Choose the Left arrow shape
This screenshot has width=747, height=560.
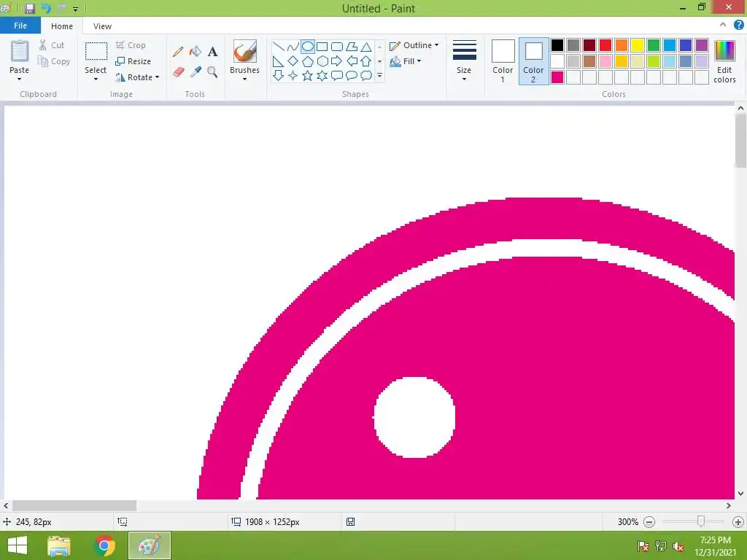(352, 61)
